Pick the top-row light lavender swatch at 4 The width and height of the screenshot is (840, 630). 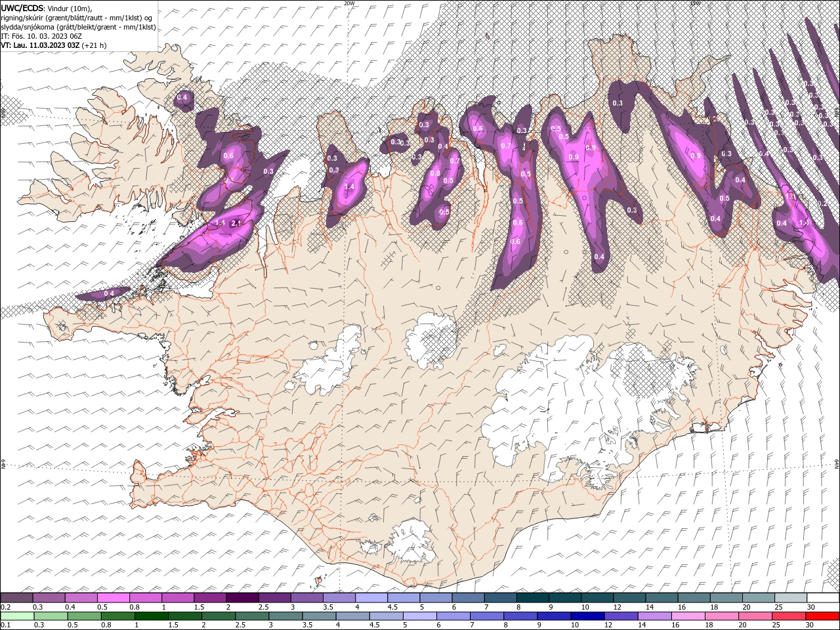pyautogui.click(x=371, y=598)
